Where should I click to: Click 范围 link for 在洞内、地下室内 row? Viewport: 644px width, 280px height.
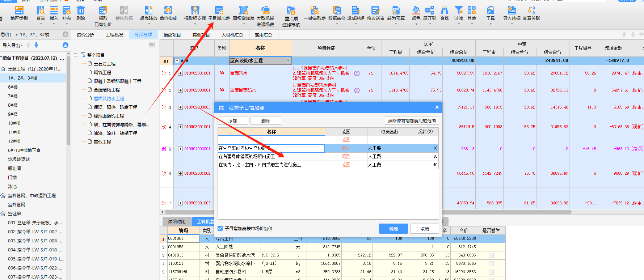click(346, 165)
